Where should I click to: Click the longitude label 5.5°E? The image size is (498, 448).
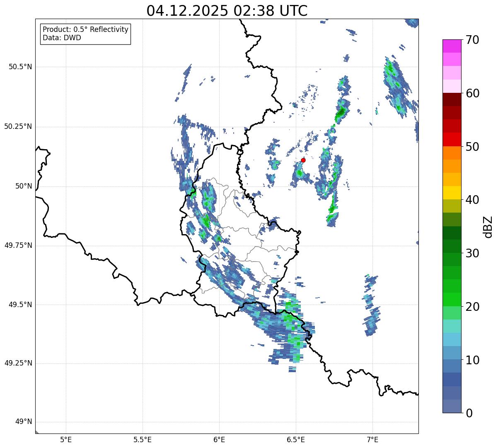coord(143,439)
